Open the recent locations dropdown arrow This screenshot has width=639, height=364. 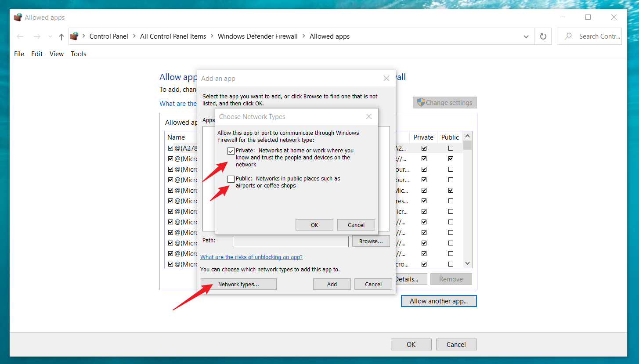[50, 36]
